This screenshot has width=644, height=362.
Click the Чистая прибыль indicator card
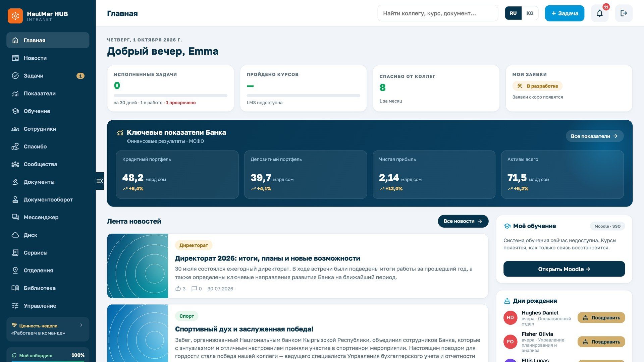434,175
